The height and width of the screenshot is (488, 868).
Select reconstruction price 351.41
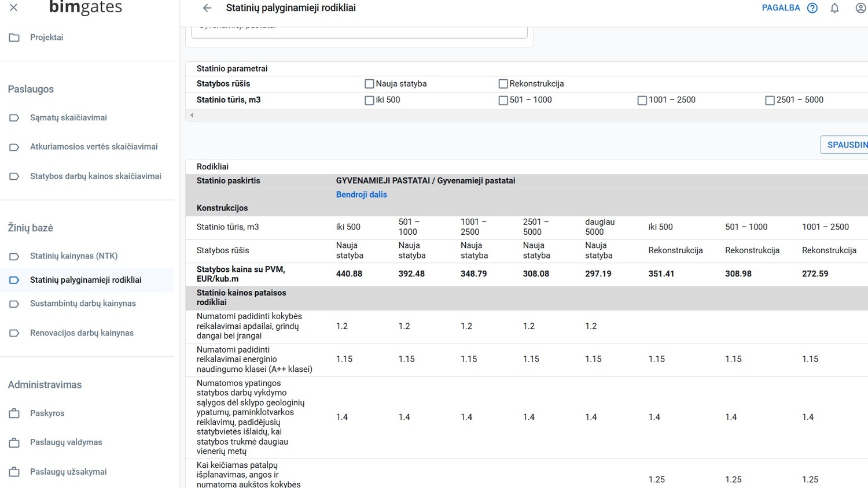pos(661,274)
